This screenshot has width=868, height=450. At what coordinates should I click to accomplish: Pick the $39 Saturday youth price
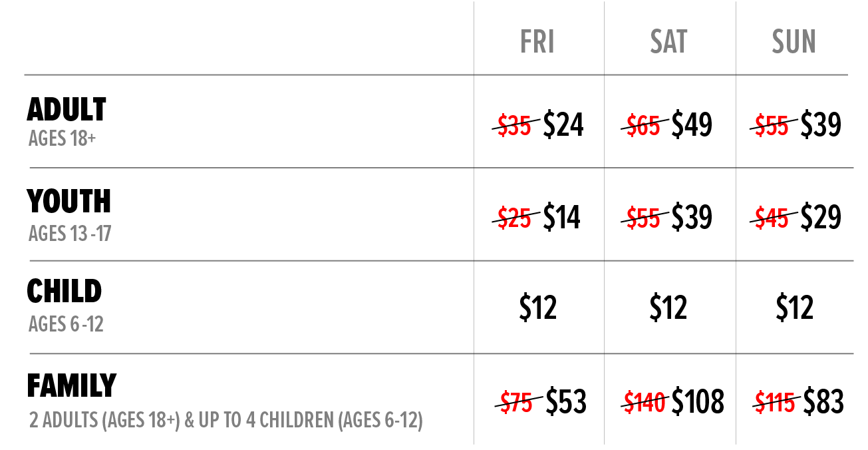pos(692,217)
